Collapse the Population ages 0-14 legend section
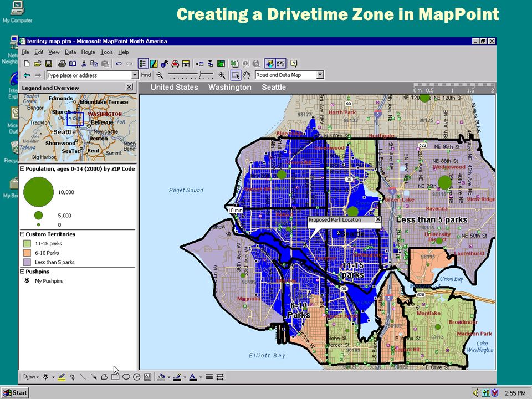The height and width of the screenshot is (399, 532). [x=22, y=168]
